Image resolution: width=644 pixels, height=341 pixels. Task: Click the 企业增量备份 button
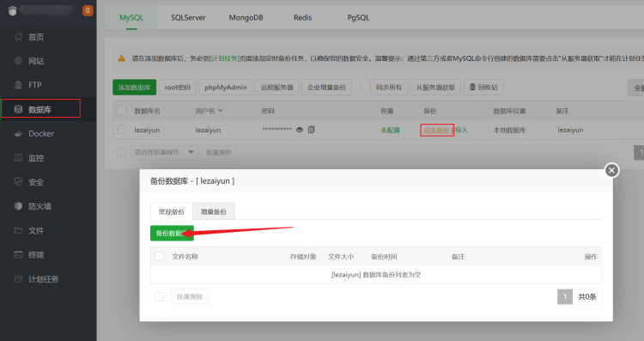coord(326,87)
